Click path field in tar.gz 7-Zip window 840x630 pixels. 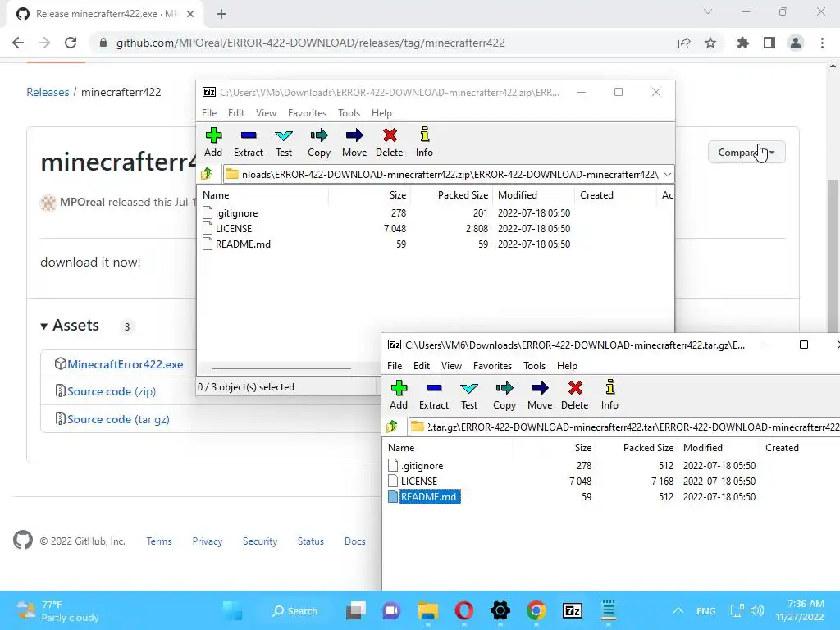click(624, 427)
